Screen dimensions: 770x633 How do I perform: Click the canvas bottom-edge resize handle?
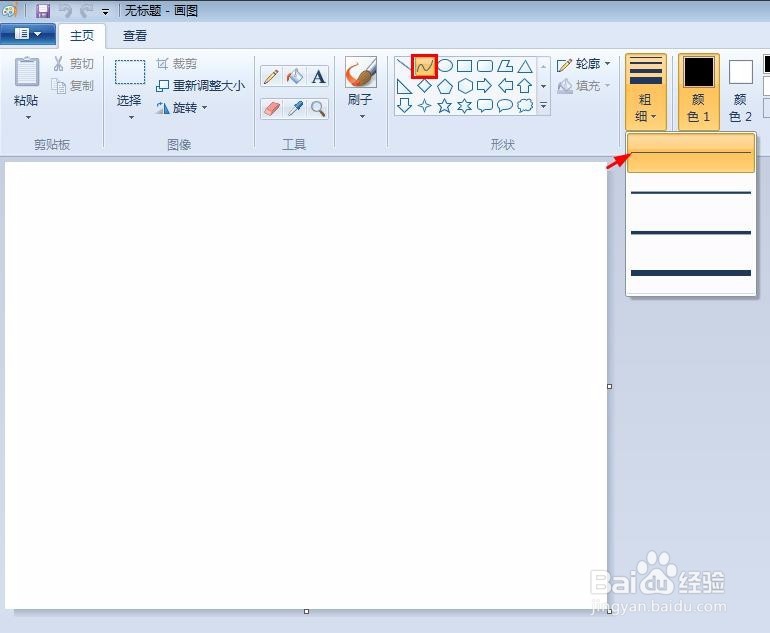tap(306, 611)
